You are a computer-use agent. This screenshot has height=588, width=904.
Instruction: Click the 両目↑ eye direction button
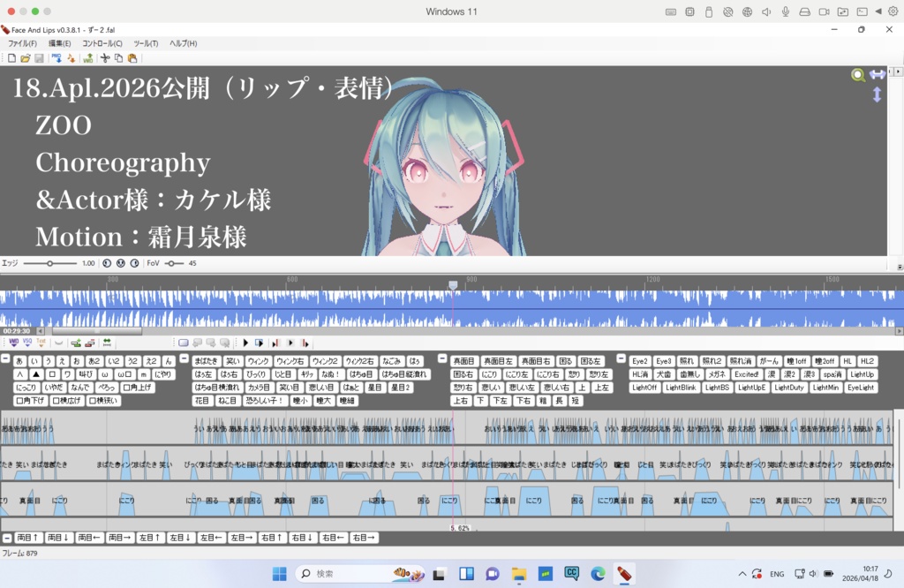coord(27,538)
